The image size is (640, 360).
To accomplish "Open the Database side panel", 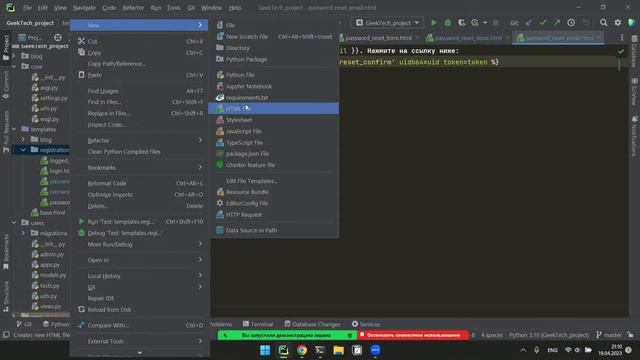I will pyautogui.click(x=634, y=51).
